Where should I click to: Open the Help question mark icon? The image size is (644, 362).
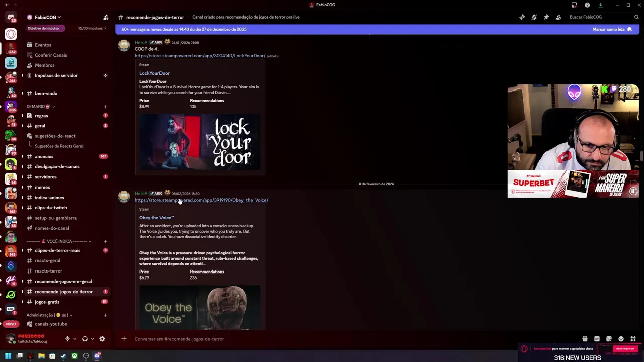(587, 5)
